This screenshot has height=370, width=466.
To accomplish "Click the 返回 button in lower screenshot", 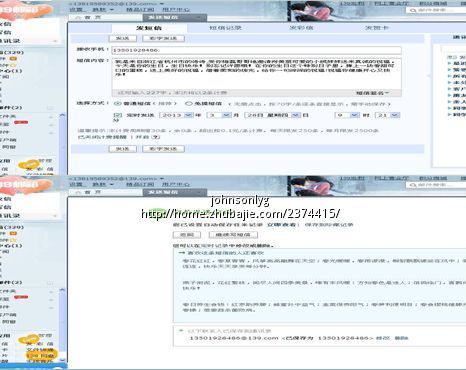I will pos(187,235).
